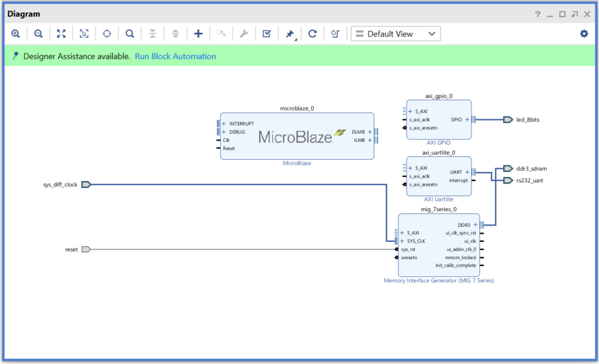Screen dimensions: 599x364
Task: Click the MicroBlaze label under block
Action: click(297, 163)
